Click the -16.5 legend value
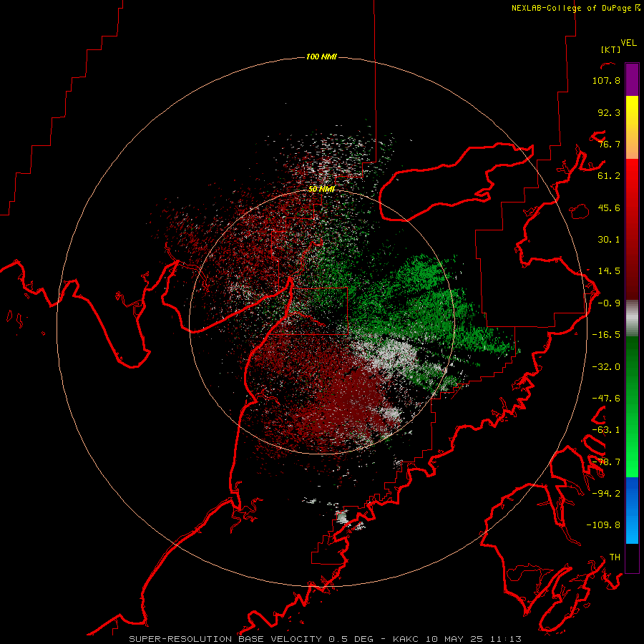 pos(606,335)
